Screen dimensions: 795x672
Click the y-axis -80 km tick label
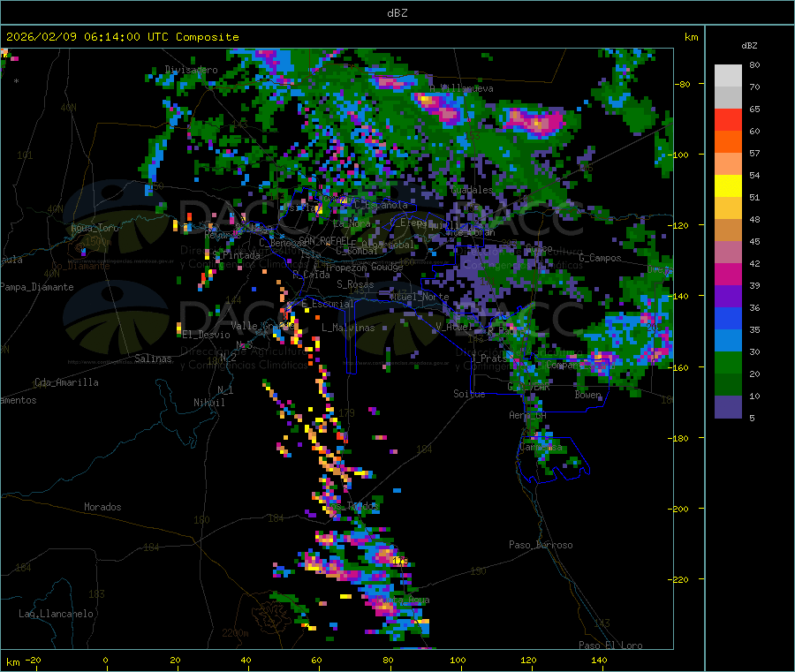click(x=682, y=84)
